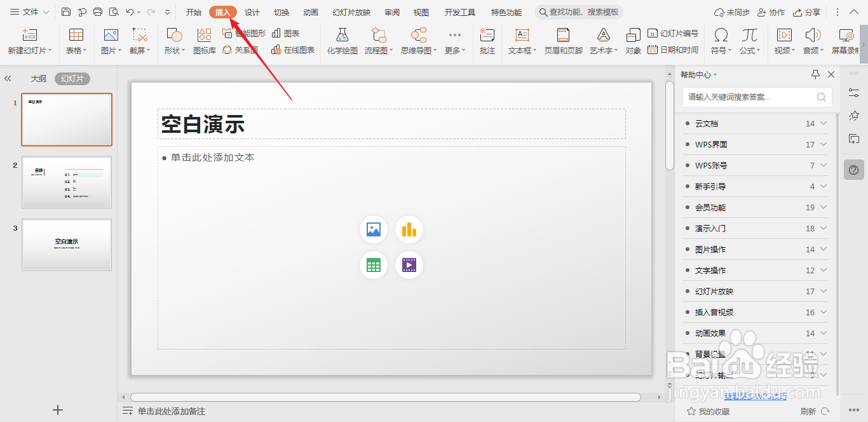Open Header and Footer (页眉和页脚)
Screen dimensions: 868x422
[563, 41]
